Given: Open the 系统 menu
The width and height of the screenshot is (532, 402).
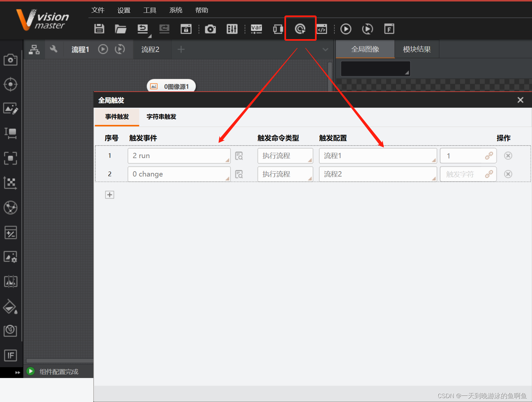Looking at the screenshot, I should pyautogui.click(x=176, y=10).
